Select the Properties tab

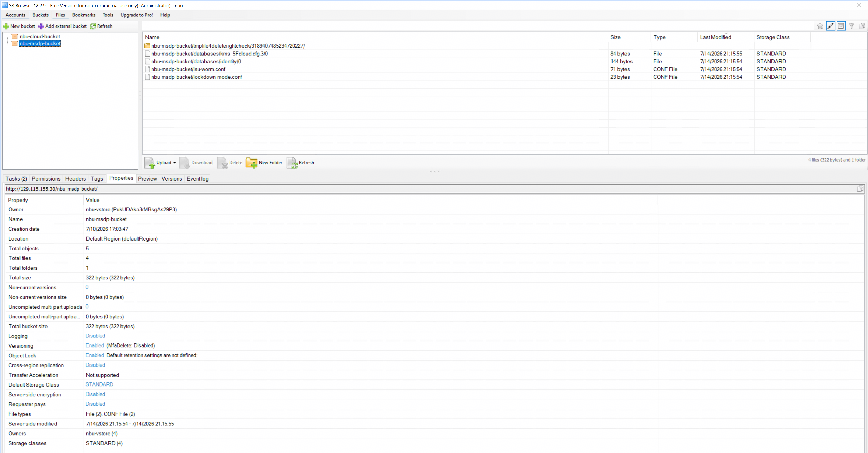coord(121,178)
